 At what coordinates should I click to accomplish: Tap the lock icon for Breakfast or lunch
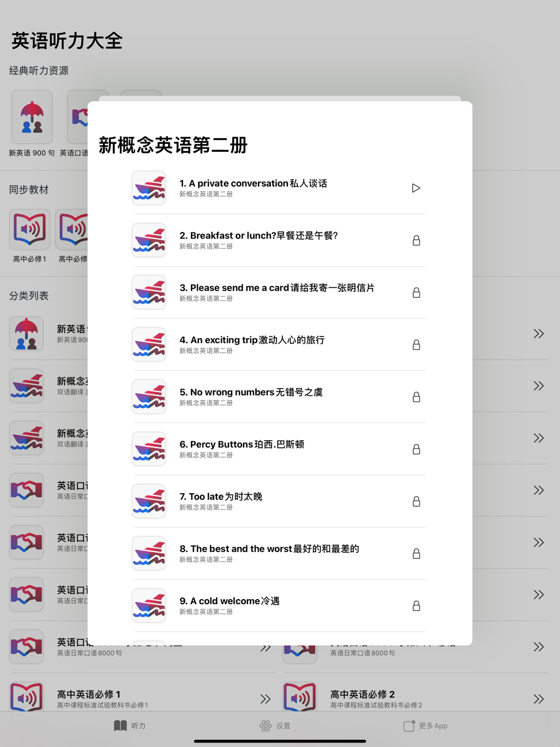(x=416, y=240)
